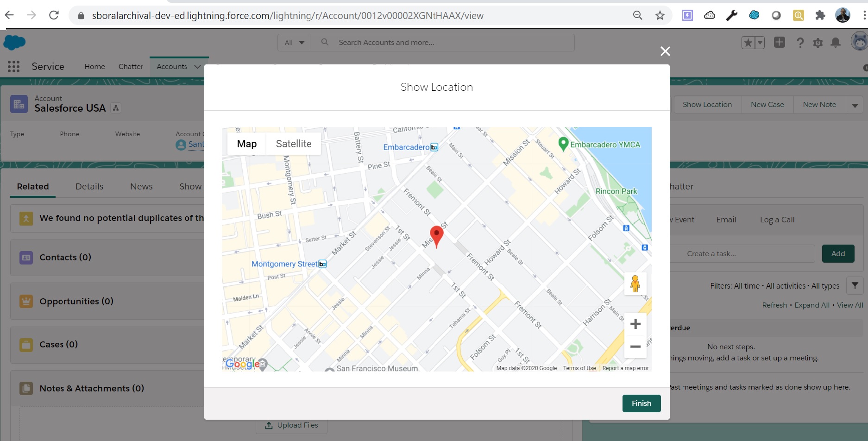
Task: Click the map zoom in control
Action: (x=635, y=323)
